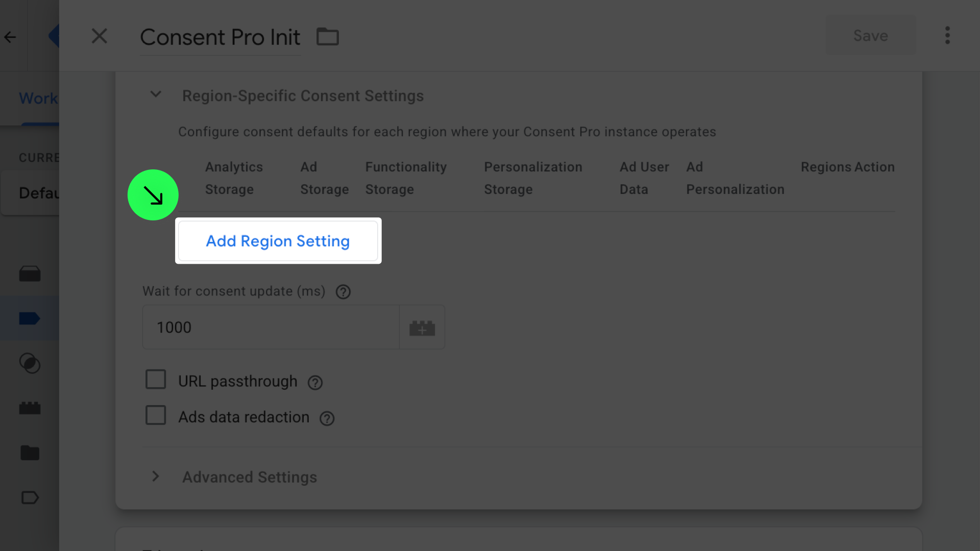Viewport: 980px width, 551px height.
Task: Click the 'Configure consent defaults' description text
Action: tap(447, 132)
